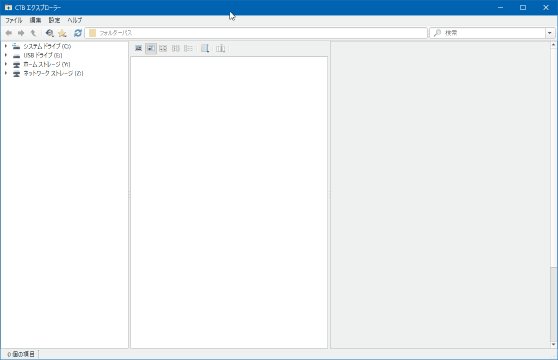Image resolution: width=558 pixels, height=360 pixels.
Task: Click the sixth view toolbar icon with down arrow
Action: coord(205,48)
